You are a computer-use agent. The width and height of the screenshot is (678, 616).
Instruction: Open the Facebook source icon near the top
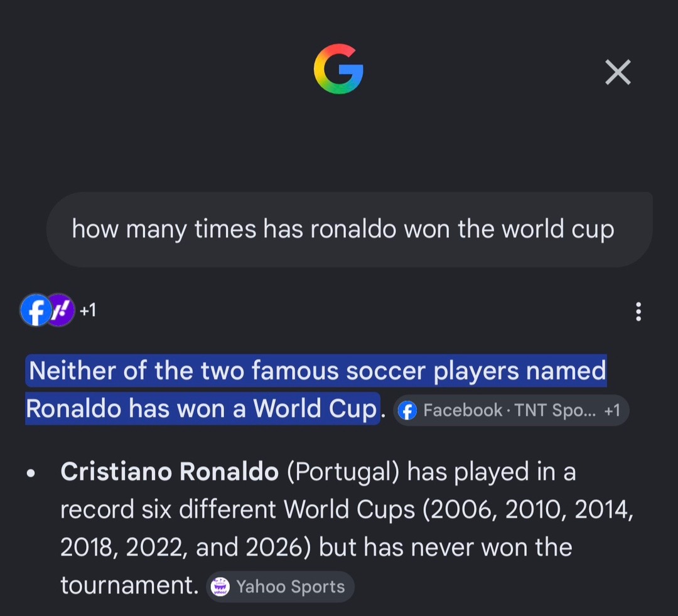[35, 310]
